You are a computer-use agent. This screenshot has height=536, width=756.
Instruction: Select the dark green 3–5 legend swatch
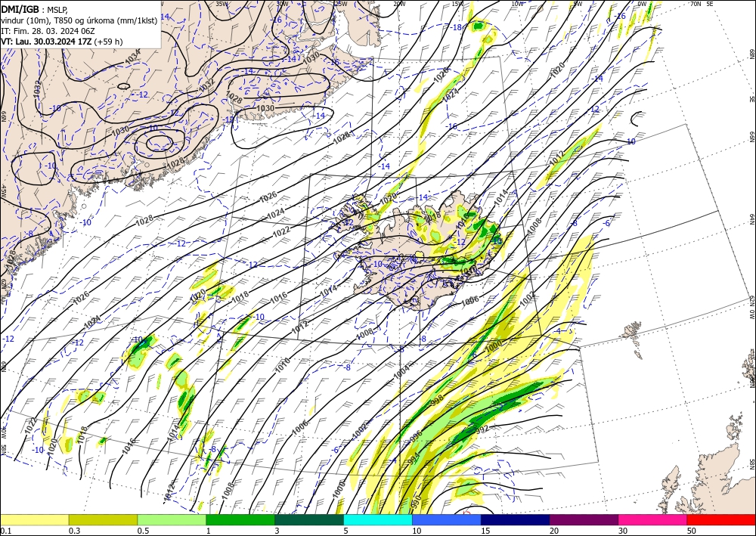tap(309, 519)
